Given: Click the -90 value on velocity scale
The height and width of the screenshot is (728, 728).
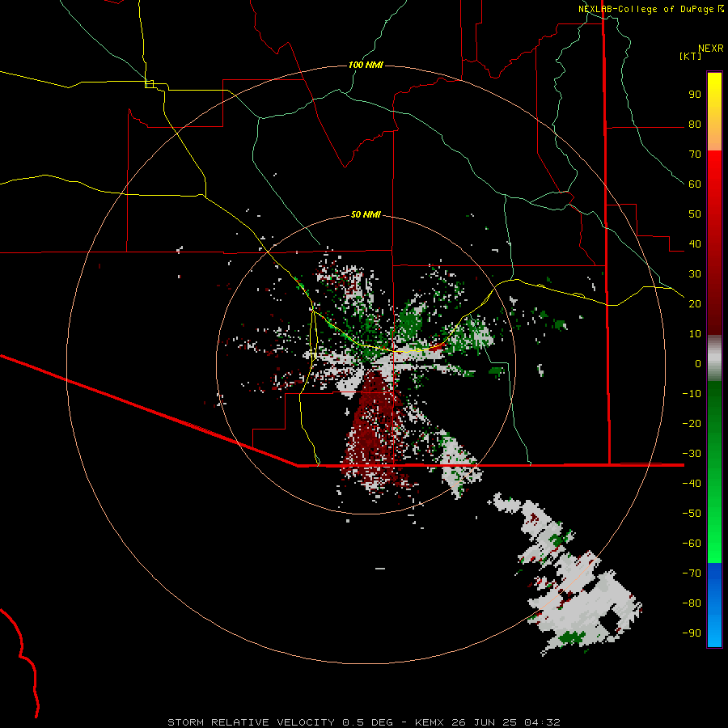Looking at the screenshot, I should 692,633.
